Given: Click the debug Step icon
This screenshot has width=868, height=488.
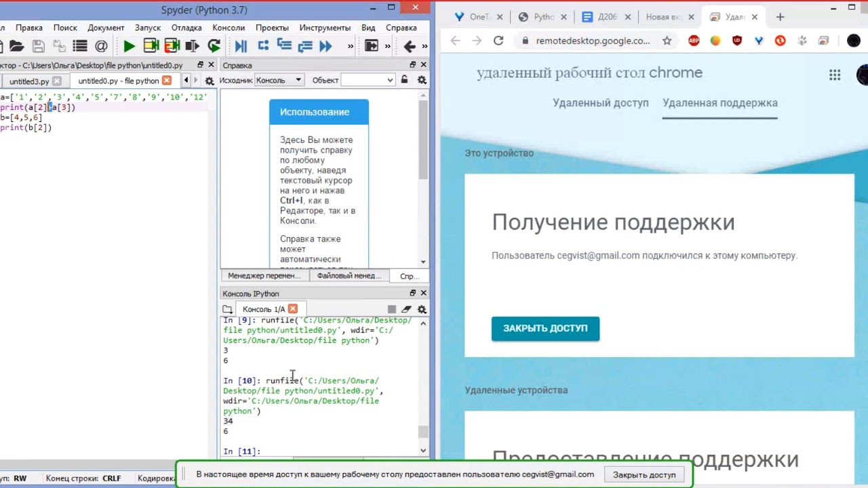Looking at the screenshot, I should [263, 46].
